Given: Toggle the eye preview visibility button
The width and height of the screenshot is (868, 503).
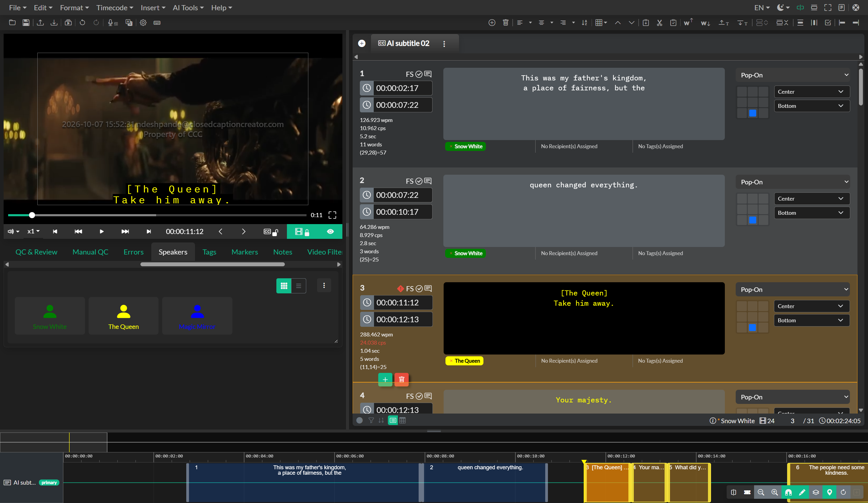Looking at the screenshot, I should click(330, 232).
